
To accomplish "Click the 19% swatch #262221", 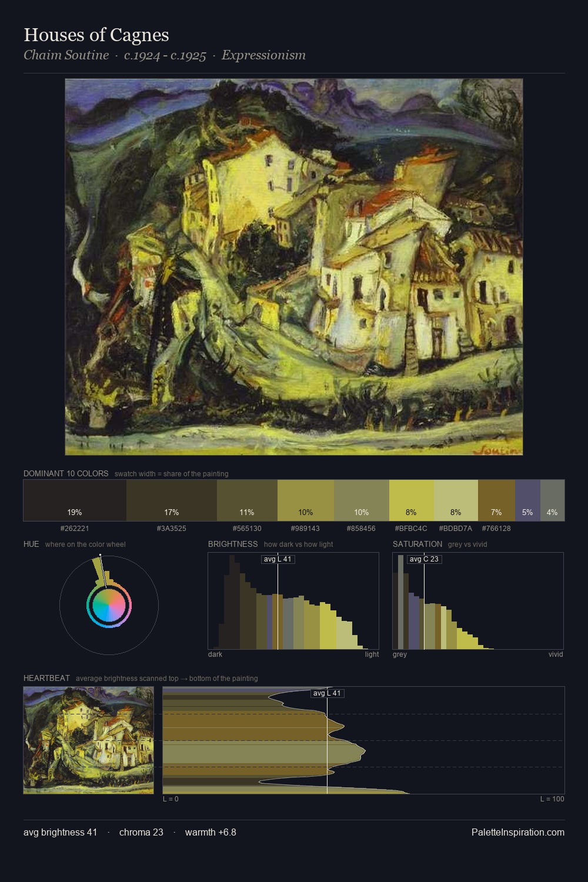I will [x=75, y=500].
